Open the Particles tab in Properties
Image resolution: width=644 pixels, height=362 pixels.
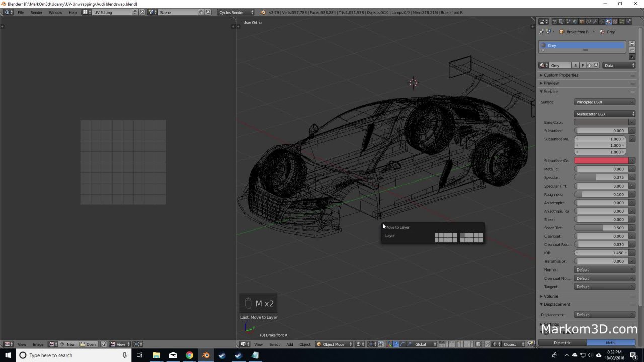click(x=621, y=21)
